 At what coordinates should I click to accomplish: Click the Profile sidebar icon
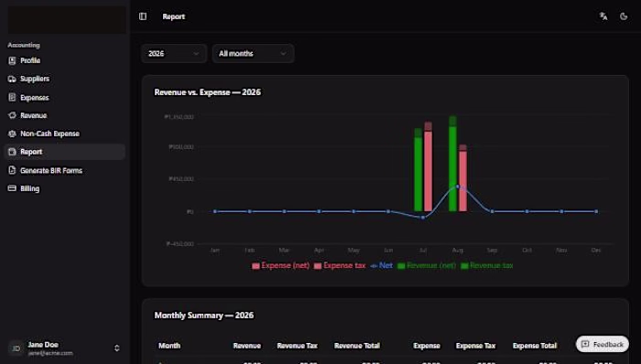click(x=12, y=60)
